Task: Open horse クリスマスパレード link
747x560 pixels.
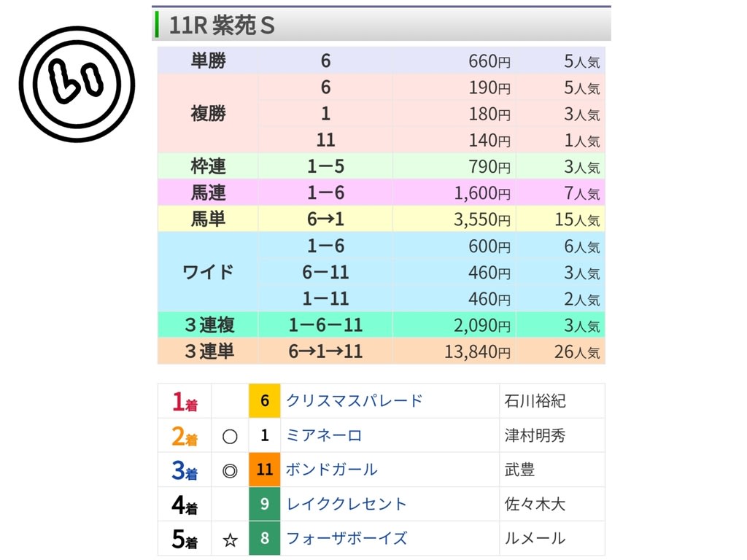Action: pyautogui.click(x=354, y=400)
